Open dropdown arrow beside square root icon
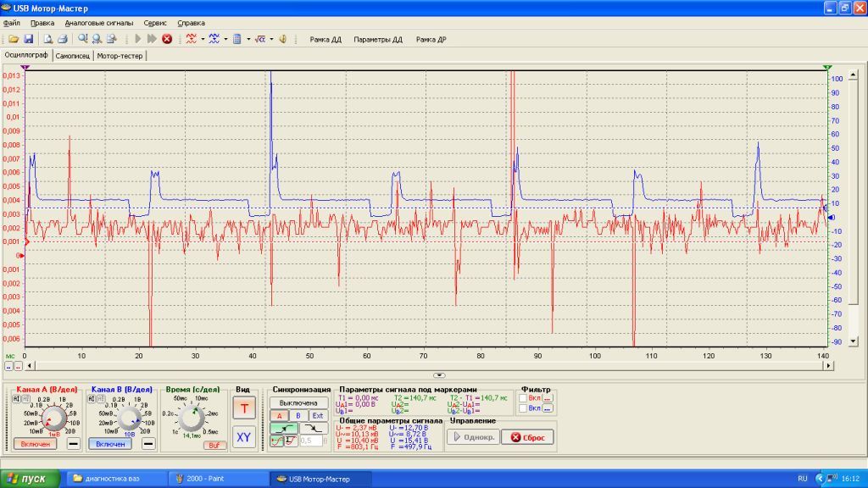Screen dimensions: 868x488 click(271, 39)
